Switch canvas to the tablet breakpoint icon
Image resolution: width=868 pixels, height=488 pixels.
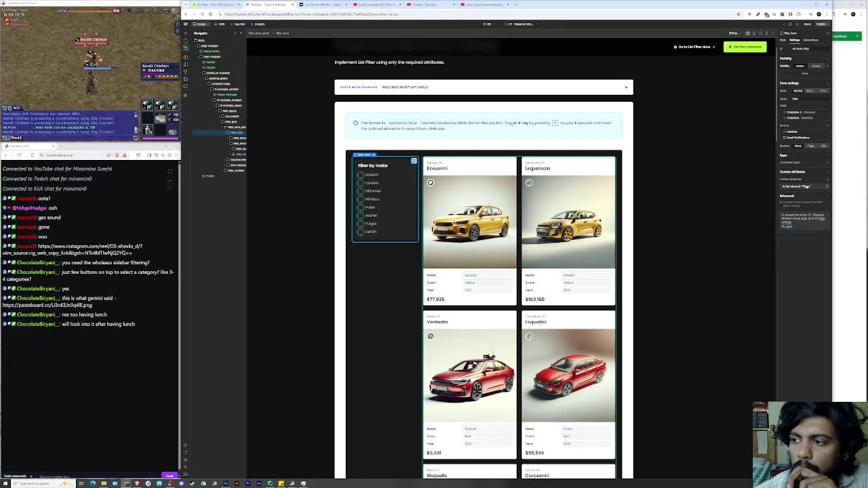pyautogui.click(x=754, y=33)
